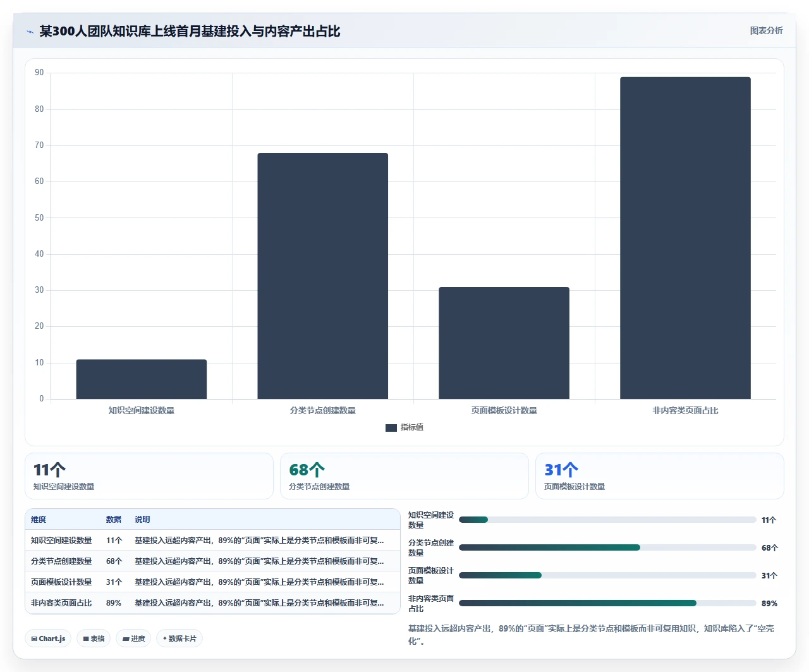Select the Chart.js tag chip
Image resolution: width=809 pixels, height=672 pixels.
click(48, 638)
